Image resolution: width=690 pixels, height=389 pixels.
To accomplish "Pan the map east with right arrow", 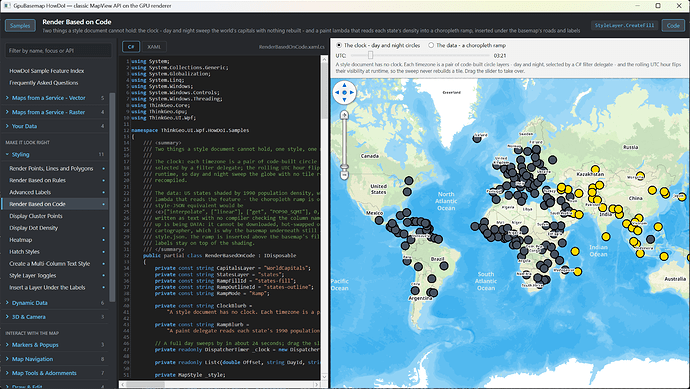I will coord(352,92).
